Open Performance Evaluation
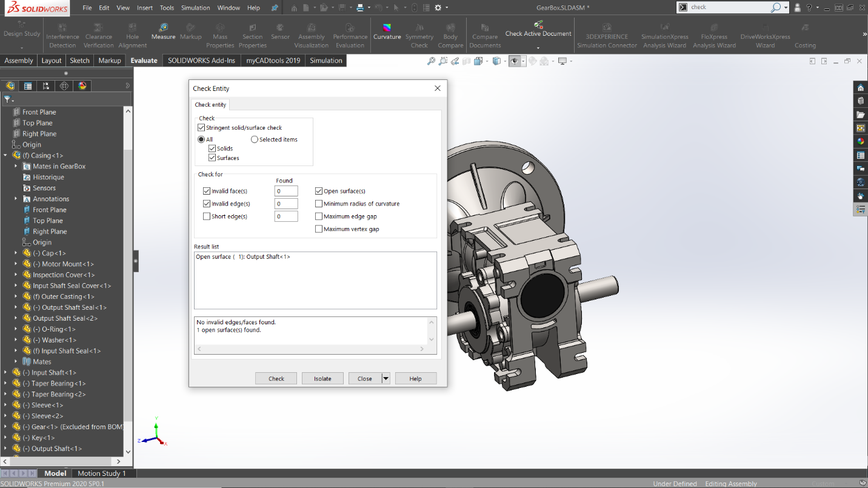Screen dimensions: 868x488 pos(350,36)
